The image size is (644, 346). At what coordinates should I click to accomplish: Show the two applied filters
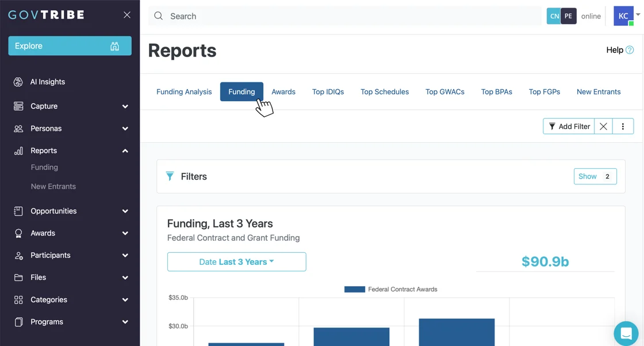595,176
